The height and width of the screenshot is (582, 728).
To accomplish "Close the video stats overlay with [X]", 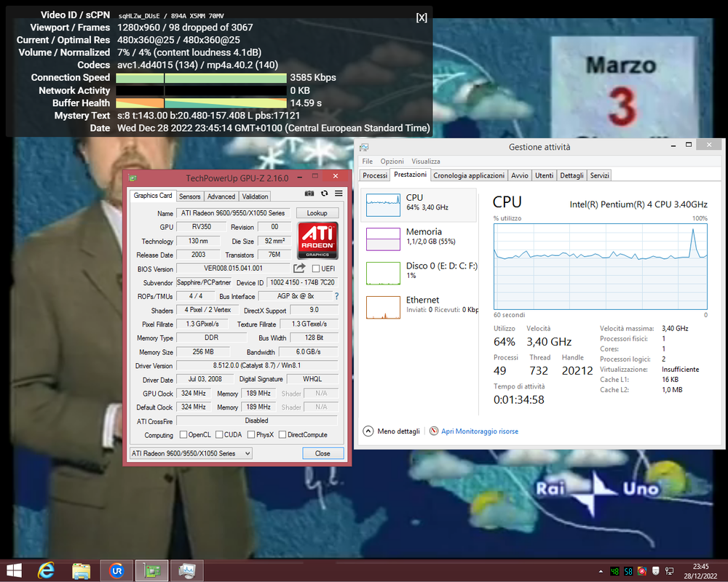I will click(x=422, y=17).
